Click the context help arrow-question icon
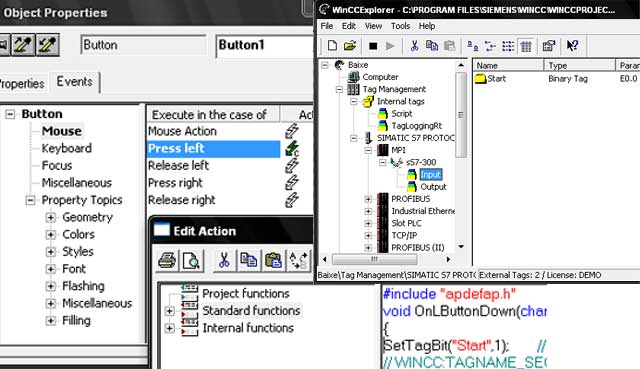This screenshot has height=369, width=640. pyautogui.click(x=572, y=46)
